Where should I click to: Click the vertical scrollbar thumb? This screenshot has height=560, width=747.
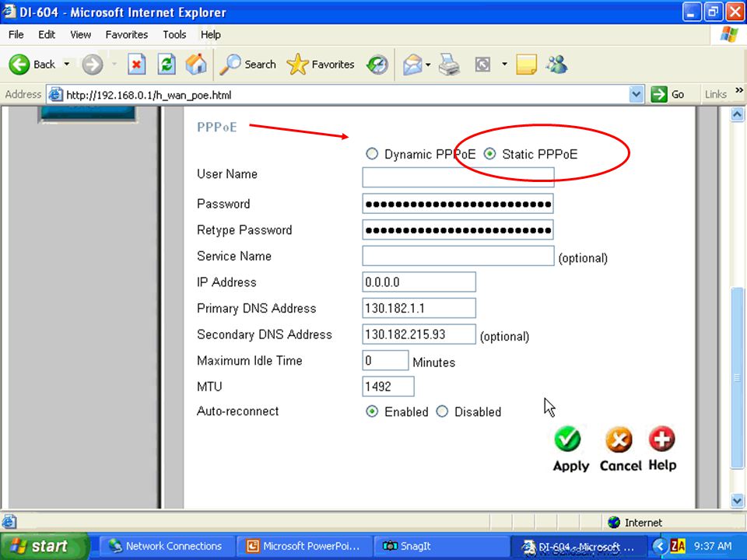click(737, 379)
